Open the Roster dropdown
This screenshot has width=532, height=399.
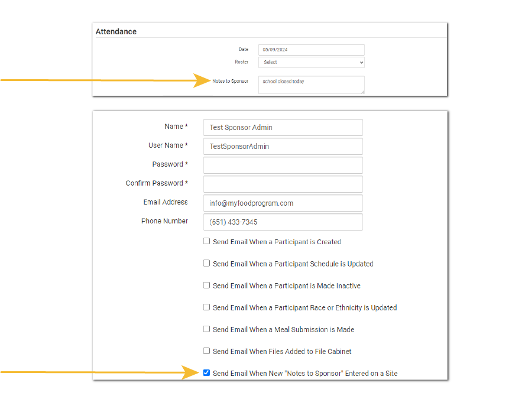(x=311, y=62)
